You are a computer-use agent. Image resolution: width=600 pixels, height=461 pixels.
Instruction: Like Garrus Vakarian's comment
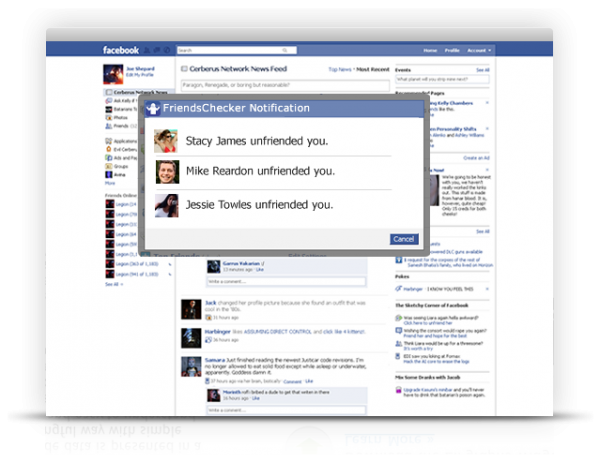(x=260, y=270)
